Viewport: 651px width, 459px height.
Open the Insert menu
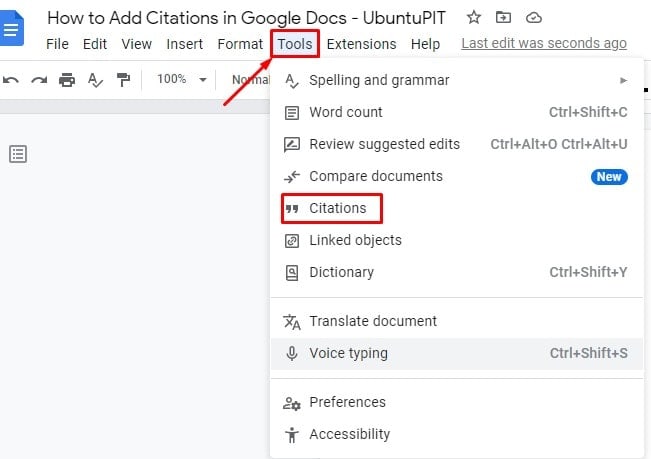(184, 44)
